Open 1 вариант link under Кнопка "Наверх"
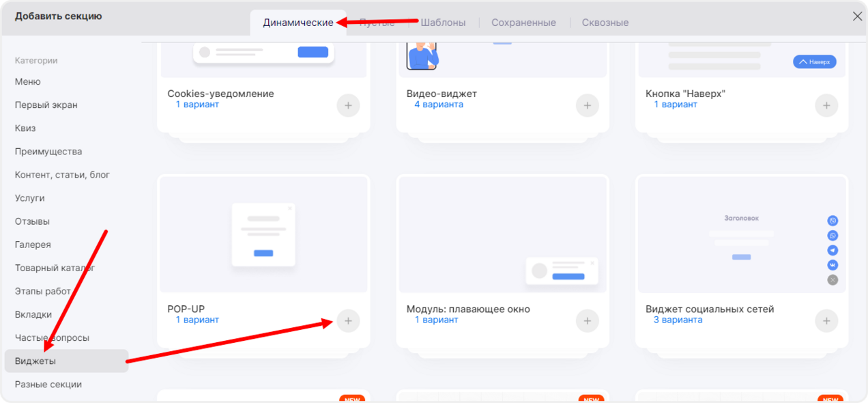 (x=676, y=105)
